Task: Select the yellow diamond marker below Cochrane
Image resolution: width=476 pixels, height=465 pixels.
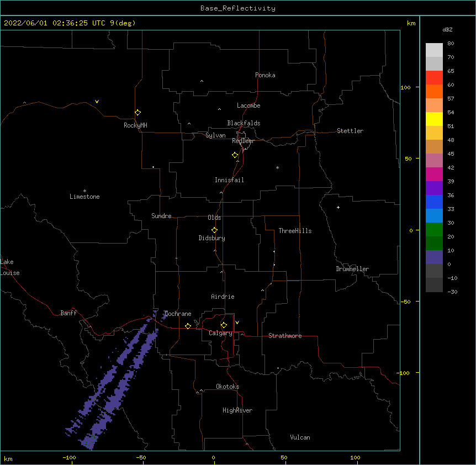Action: [x=188, y=326]
